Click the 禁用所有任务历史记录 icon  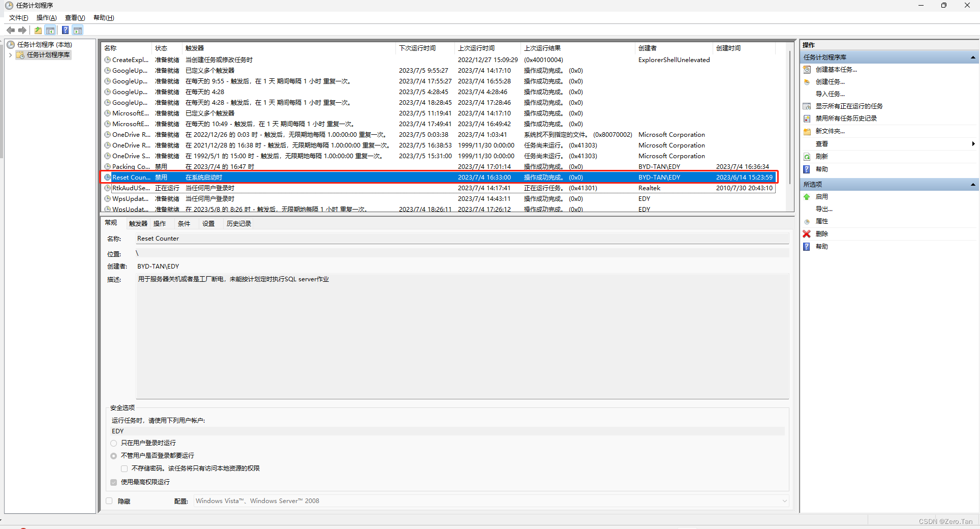pos(807,119)
